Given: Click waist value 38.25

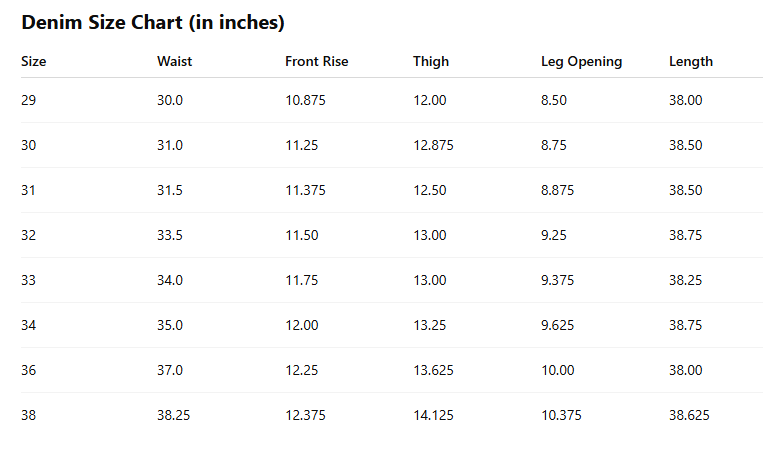Looking at the screenshot, I should tap(173, 415).
